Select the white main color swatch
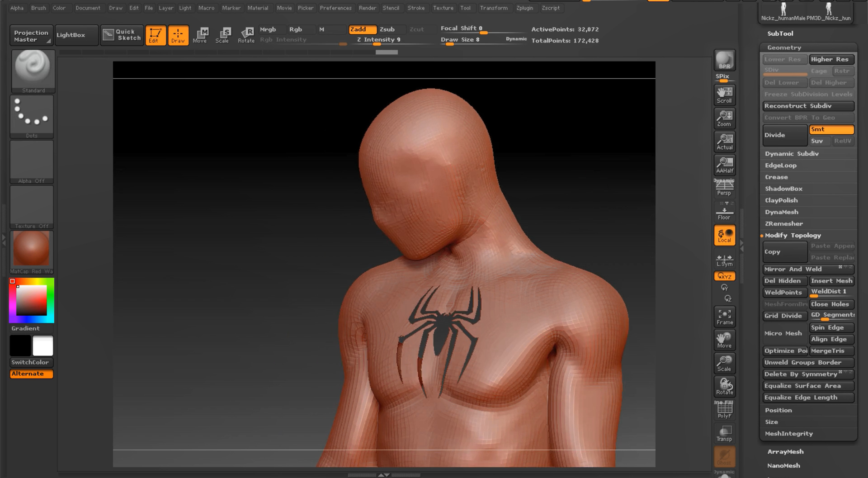The height and width of the screenshot is (478, 868). click(43, 346)
